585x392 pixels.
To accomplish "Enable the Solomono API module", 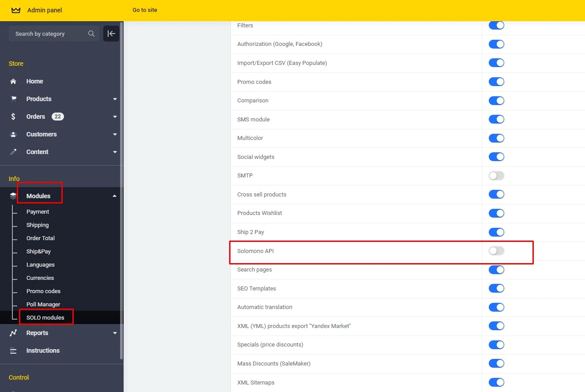I will pos(496,251).
